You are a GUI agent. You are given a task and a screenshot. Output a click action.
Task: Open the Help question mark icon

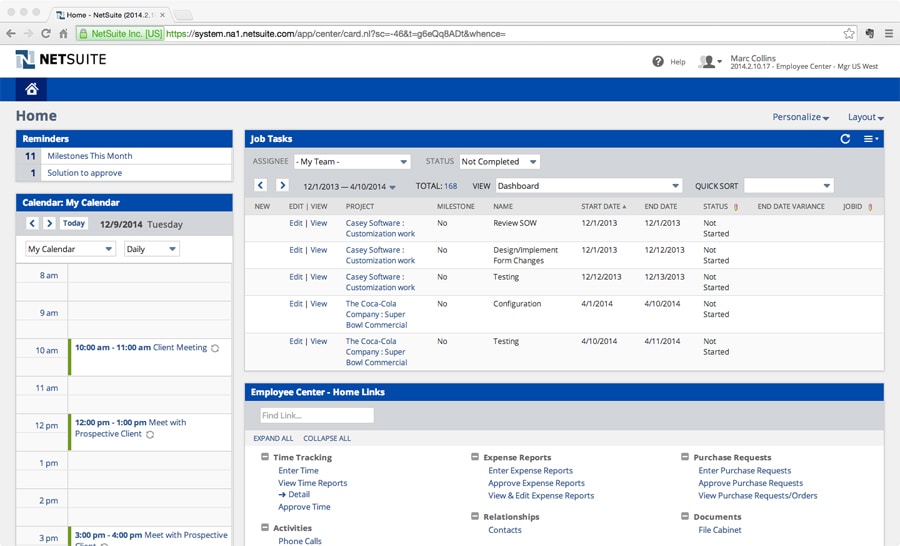point(658,61)
